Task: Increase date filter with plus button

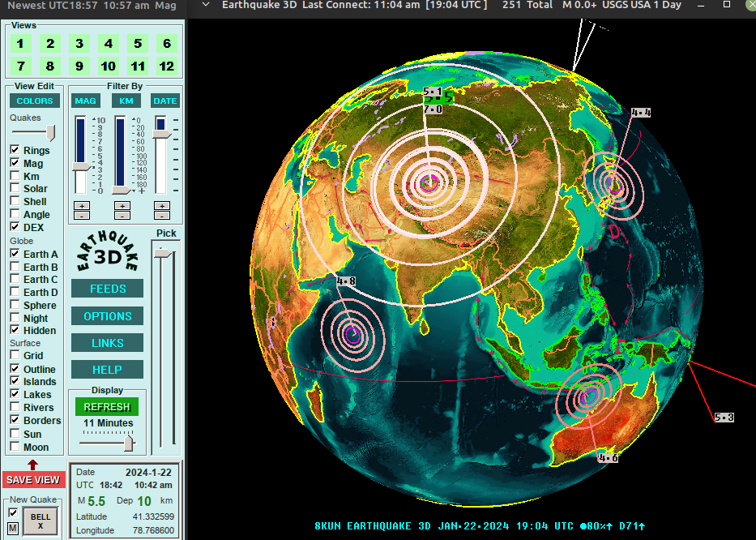Action: (162, 206)
